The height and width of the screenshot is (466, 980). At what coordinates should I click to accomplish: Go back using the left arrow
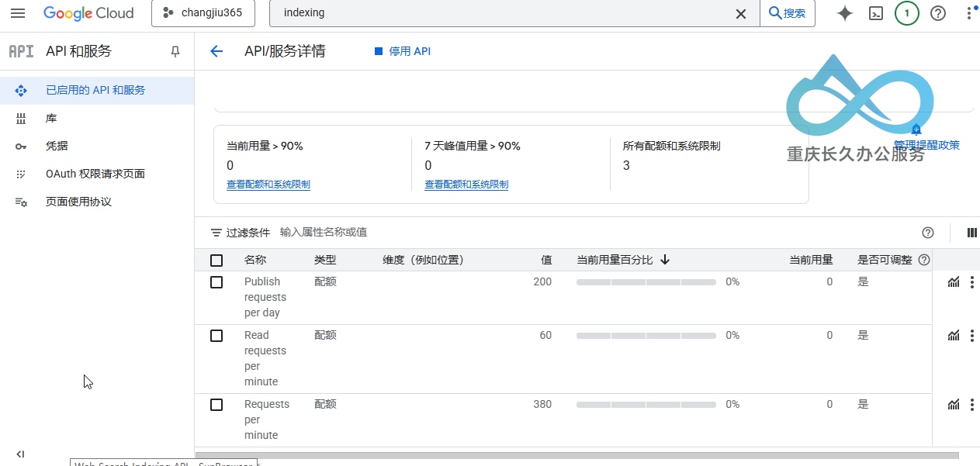point(216,51)
